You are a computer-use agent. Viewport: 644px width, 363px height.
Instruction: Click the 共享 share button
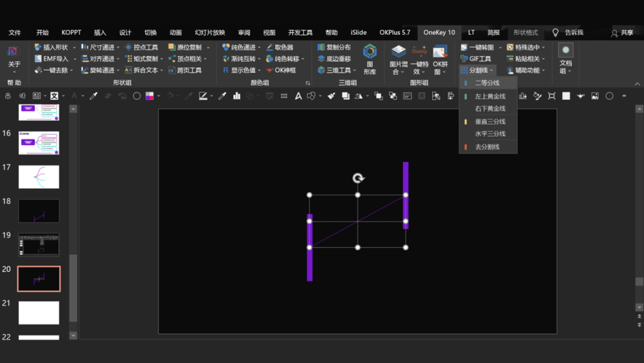click(622, 32)
